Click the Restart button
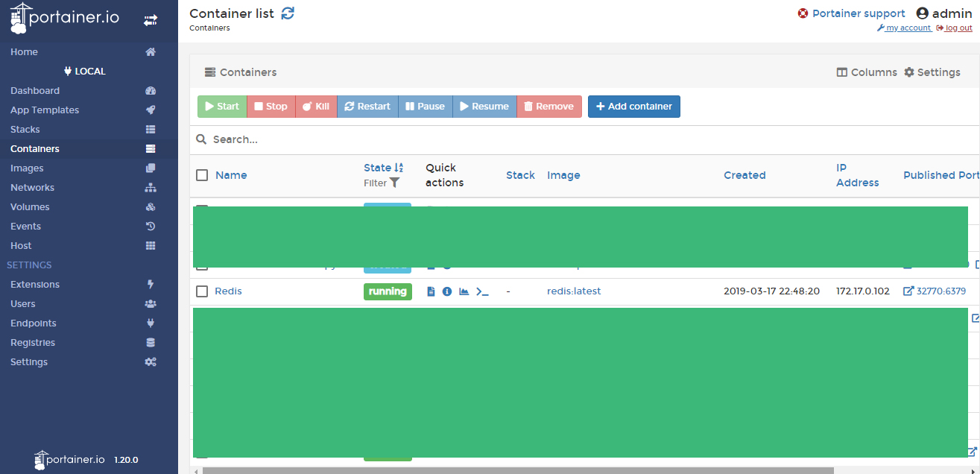The height and width of the screenshot is (474, 980). click(367, 107)
